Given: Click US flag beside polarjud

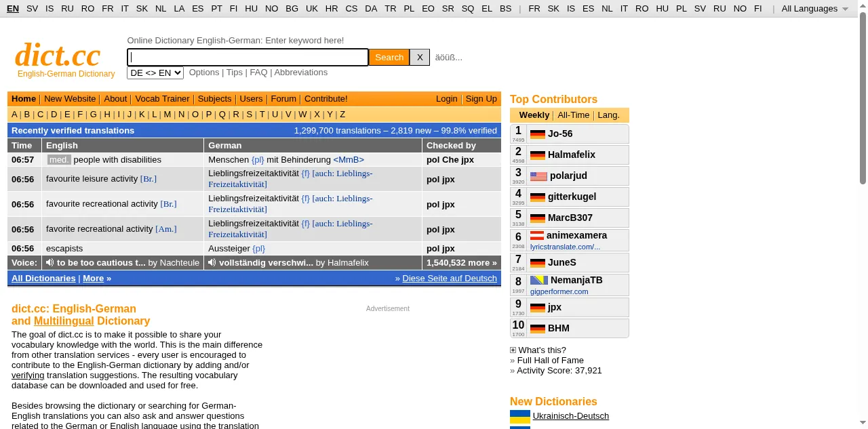Looking at the screenshot, I should point(538,176).
